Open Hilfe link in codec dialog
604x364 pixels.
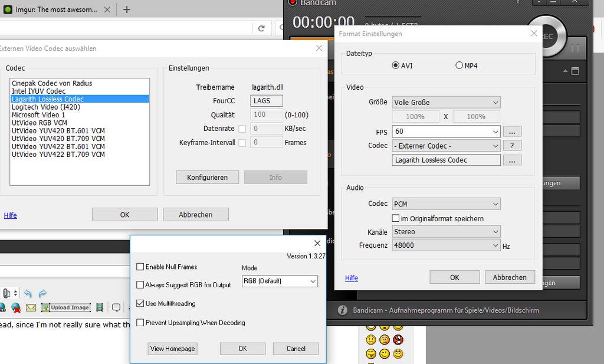point(11,215)
